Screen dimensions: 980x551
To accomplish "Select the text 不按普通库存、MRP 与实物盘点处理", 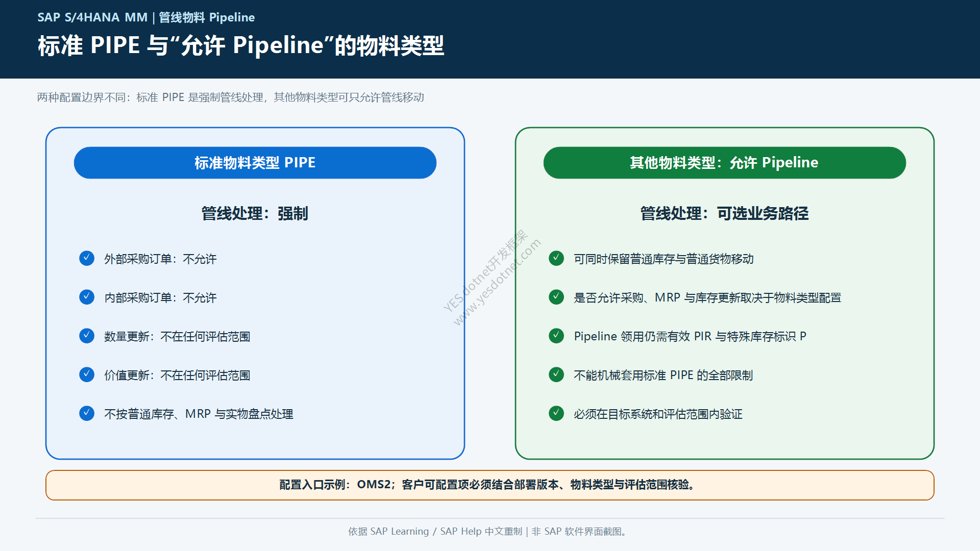I will click(199, 414).
